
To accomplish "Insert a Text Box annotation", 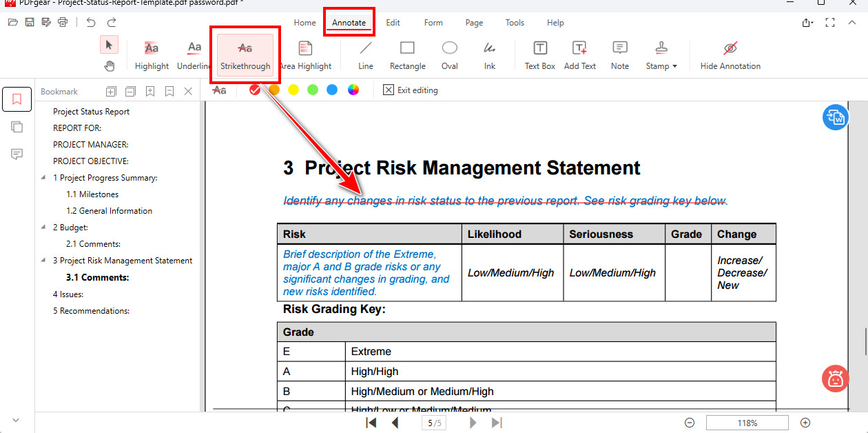I will pos(539,55).
